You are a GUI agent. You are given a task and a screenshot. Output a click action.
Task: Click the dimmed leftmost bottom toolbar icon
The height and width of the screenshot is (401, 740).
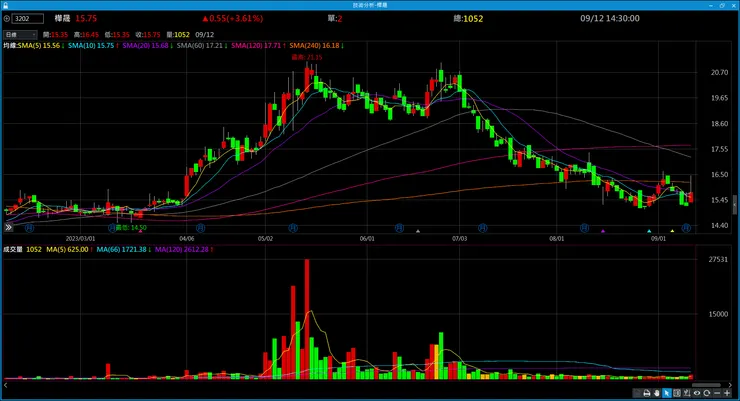pyautogui.click(x=637, y=393)
